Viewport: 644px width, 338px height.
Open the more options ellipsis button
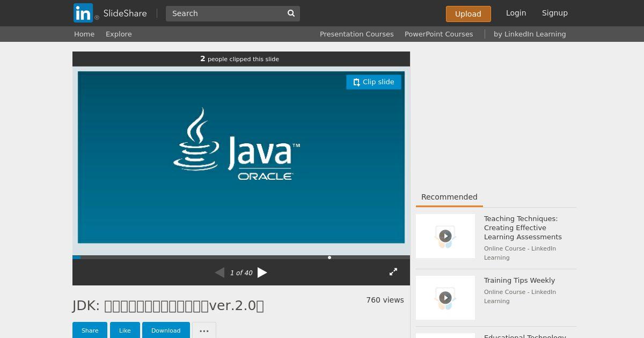(204, 330)
